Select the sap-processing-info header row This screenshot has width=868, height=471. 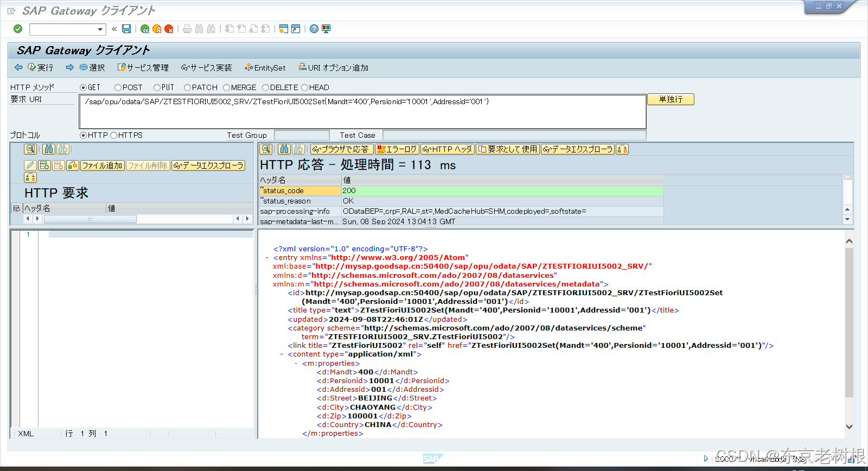(x=461, y=211)
